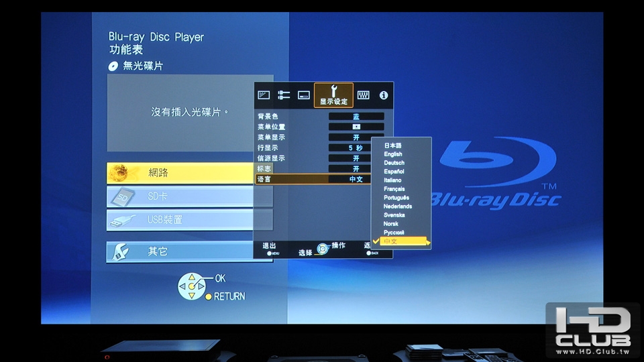Select the highlighted 语言 row label
Image resolution: width=644 pixels, height=362 pixels.
[x=264, y=180]
